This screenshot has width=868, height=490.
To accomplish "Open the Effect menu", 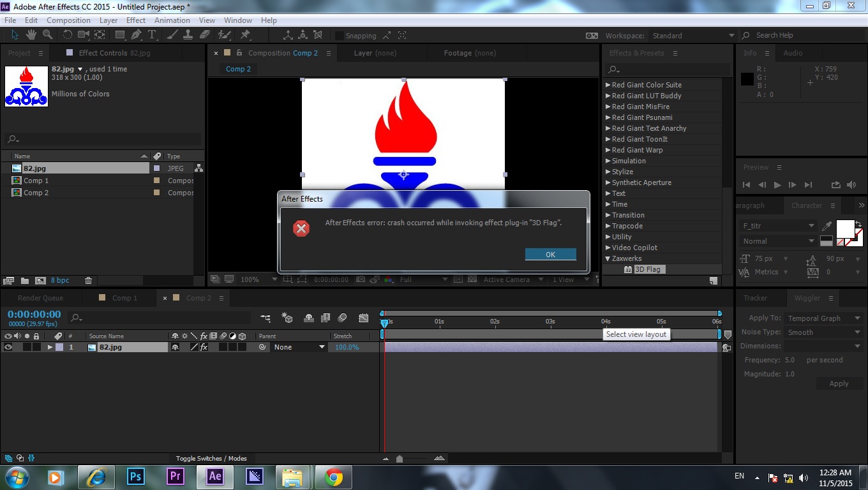I will click(x=135, y=20).
